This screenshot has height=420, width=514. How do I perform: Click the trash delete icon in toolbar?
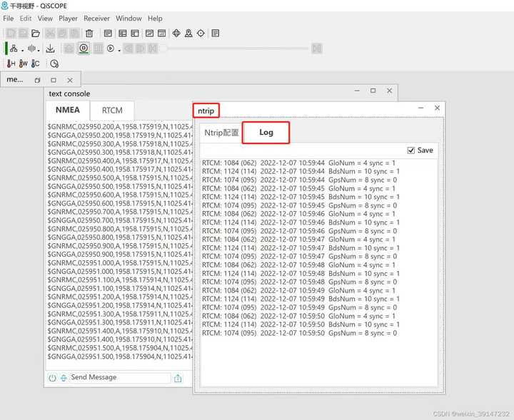pos(89,34)
